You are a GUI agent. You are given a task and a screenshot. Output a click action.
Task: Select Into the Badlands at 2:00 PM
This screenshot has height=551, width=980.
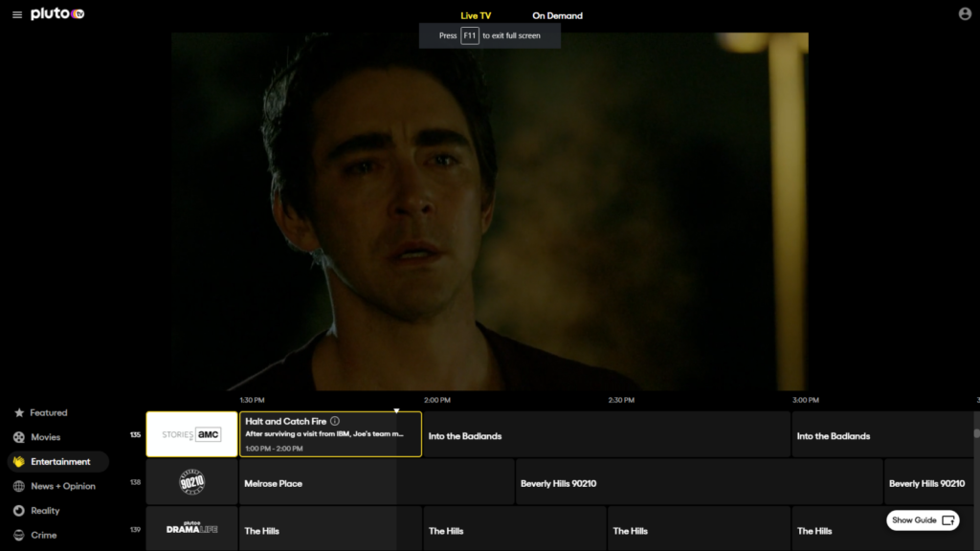606,434
